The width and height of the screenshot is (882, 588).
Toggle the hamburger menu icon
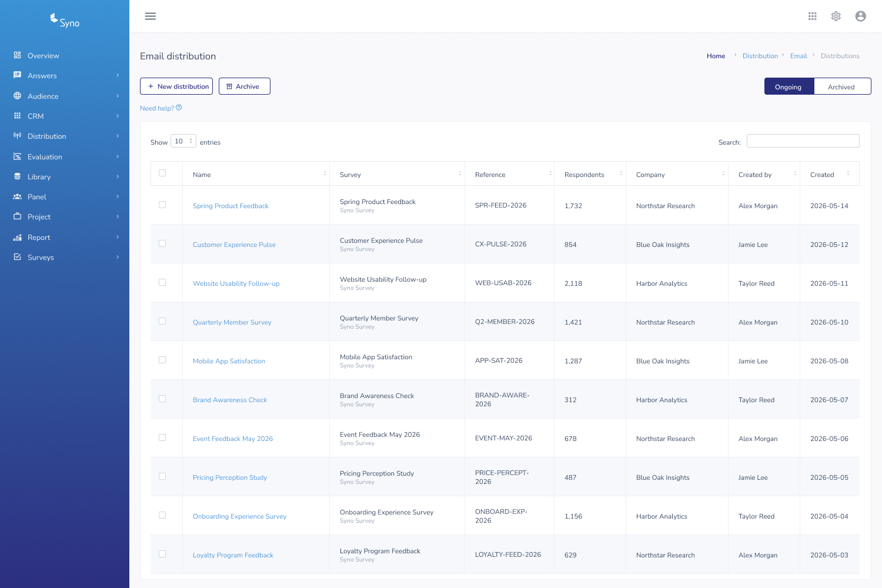click(151, 16)
